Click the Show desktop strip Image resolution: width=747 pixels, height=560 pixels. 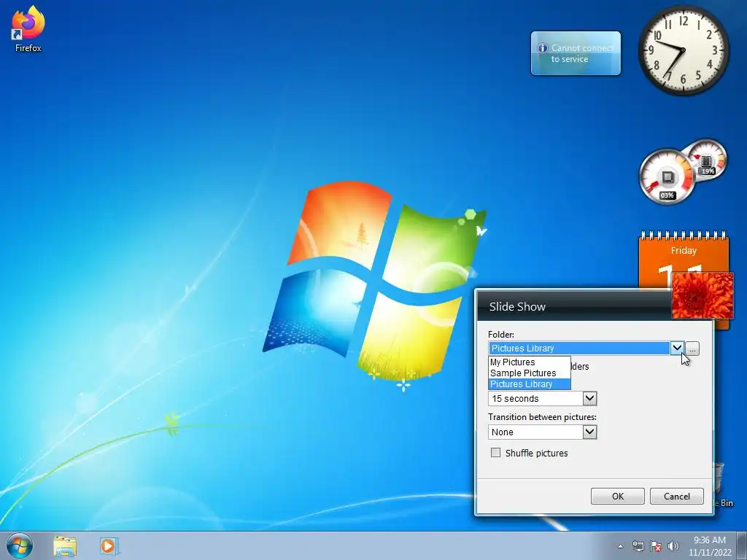click(742, 545)
